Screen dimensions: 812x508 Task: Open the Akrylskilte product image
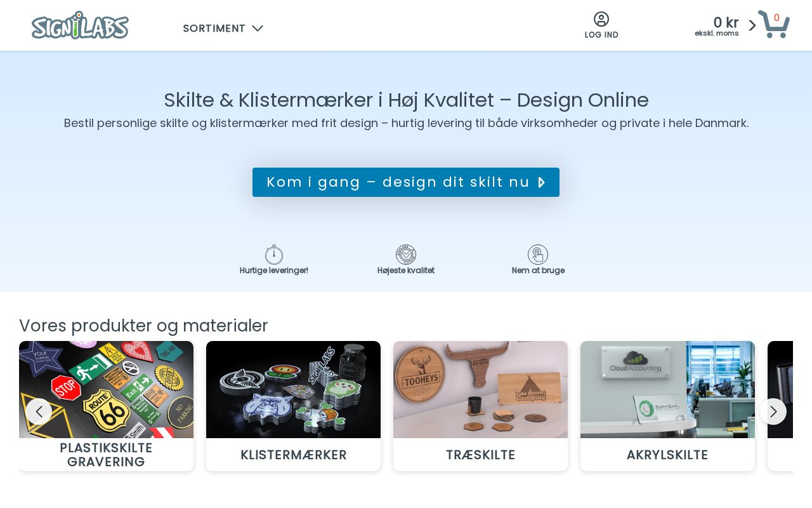point(667,389)
